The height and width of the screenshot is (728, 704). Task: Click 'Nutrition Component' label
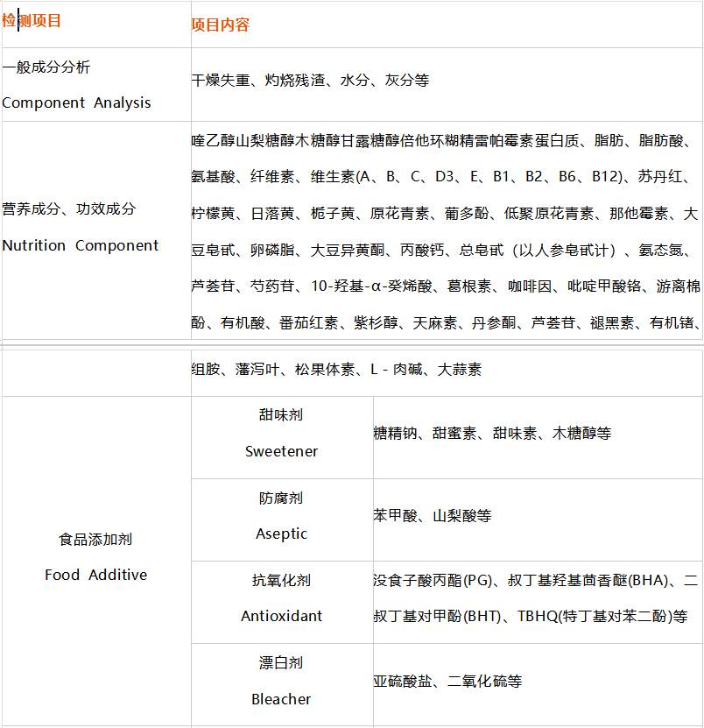click(81, 245)
